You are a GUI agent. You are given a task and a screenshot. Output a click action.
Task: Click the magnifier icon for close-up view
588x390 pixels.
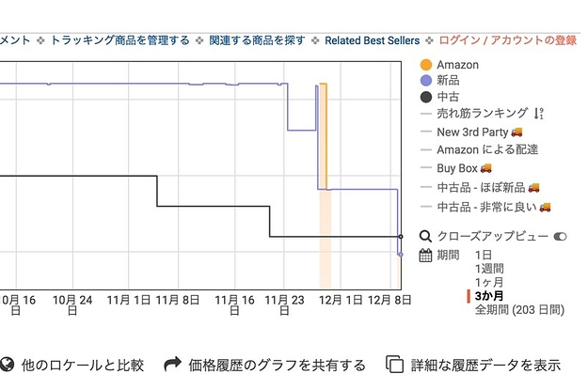425,237
